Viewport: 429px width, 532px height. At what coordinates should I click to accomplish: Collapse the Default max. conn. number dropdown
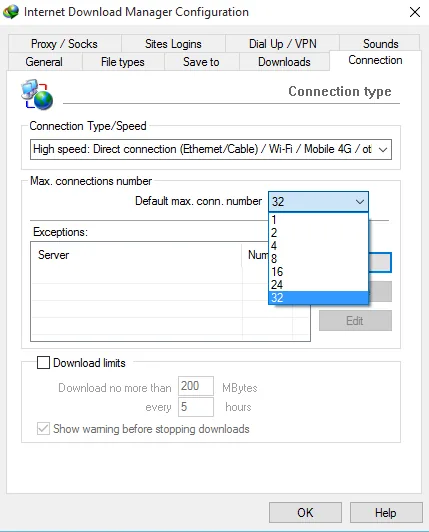point(318,202)
